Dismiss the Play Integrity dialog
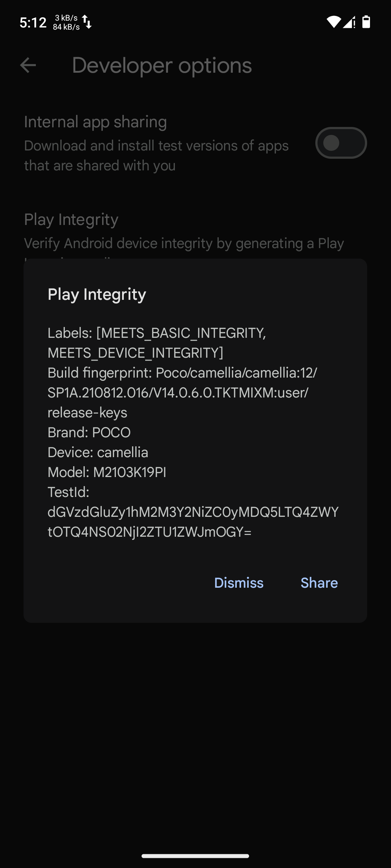The image size is (391, 868). 239,583
